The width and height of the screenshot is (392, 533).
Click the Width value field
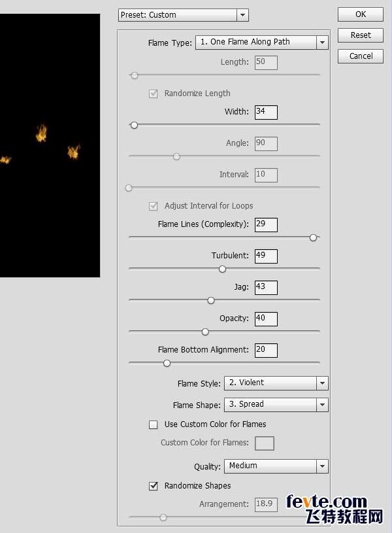[266, 112]
